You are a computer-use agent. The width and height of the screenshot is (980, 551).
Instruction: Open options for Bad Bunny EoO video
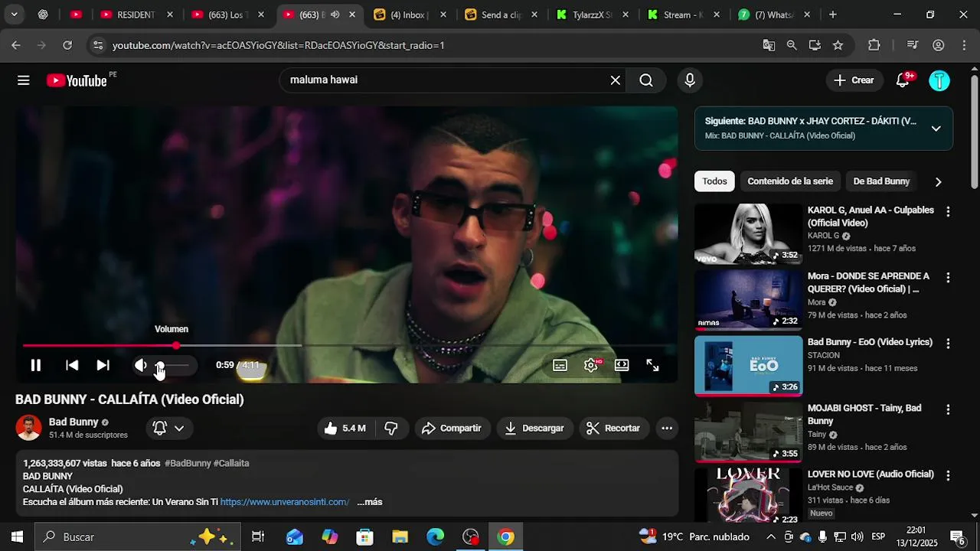coord(948,344)
